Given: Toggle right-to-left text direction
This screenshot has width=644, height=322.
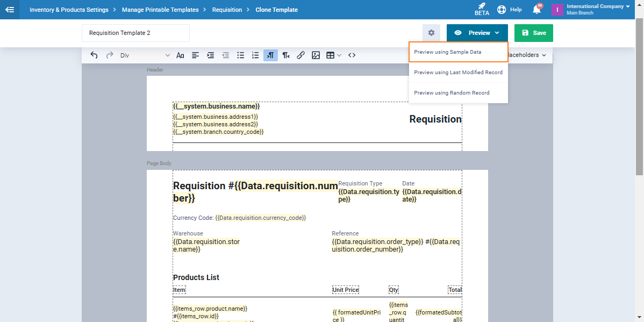Looking at the screenshot, I should (286, 55).
